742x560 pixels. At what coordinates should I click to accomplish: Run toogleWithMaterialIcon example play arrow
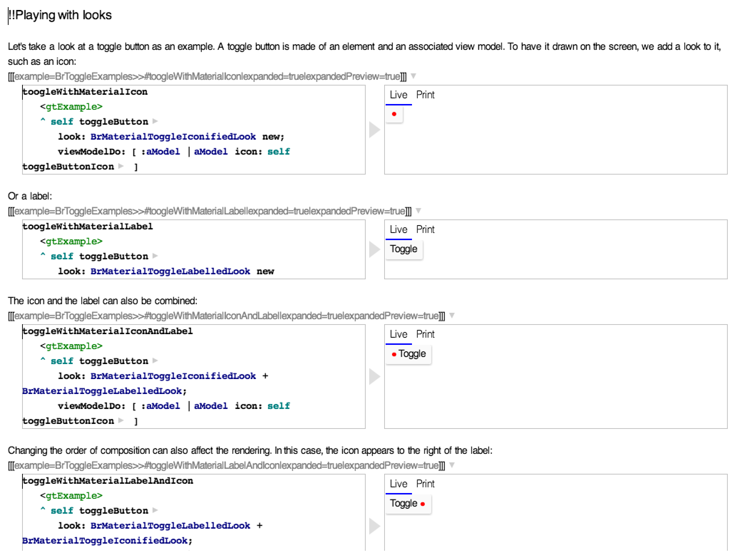pyautogui.click(x=374, y=130)
